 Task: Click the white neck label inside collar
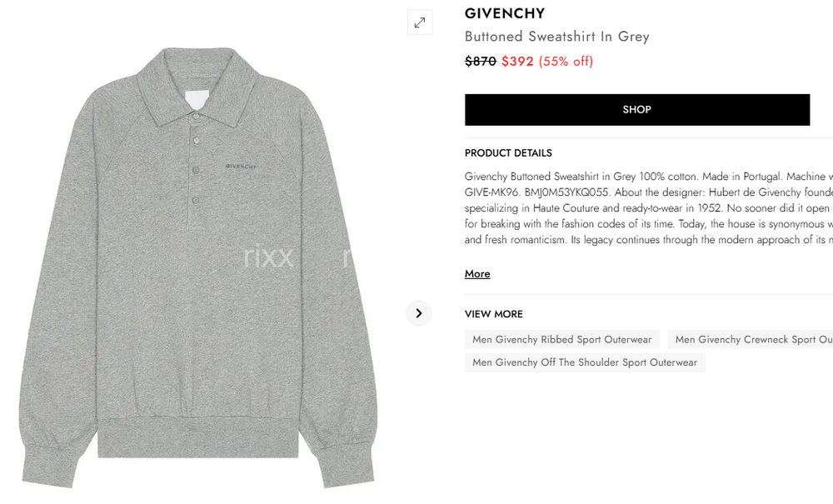coord(197,101)
